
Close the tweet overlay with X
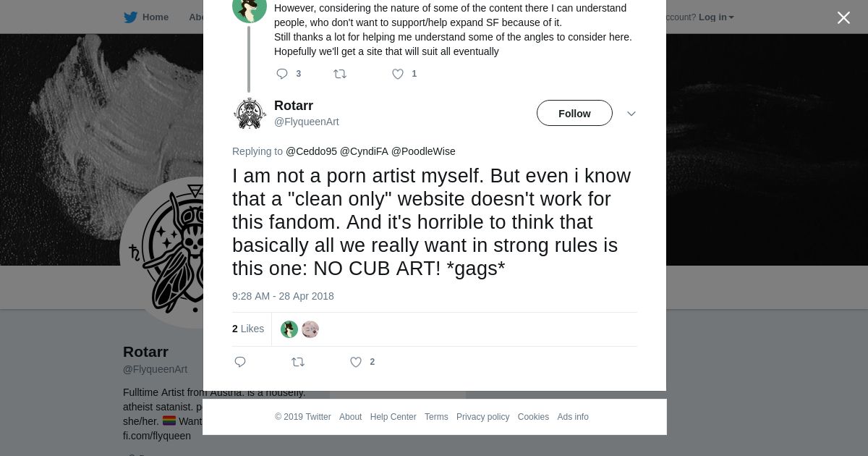click(843, 18)
